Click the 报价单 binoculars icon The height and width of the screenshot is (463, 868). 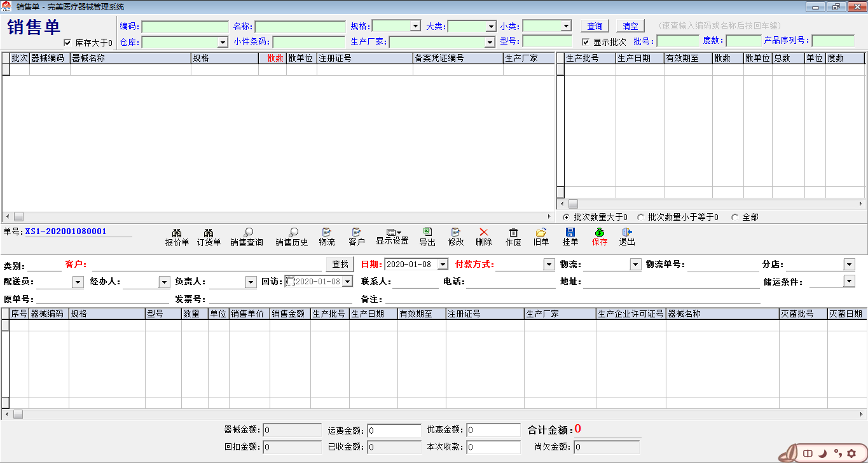177,233
